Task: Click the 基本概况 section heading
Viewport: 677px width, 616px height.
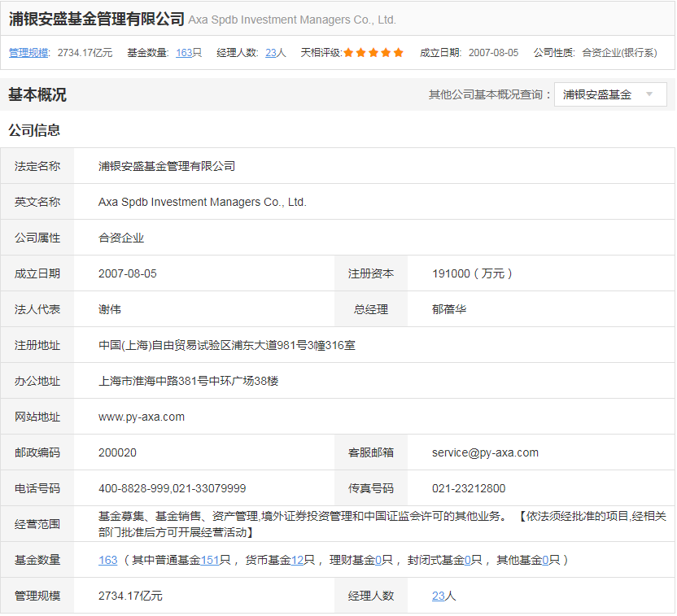Action: coord(37,94)
